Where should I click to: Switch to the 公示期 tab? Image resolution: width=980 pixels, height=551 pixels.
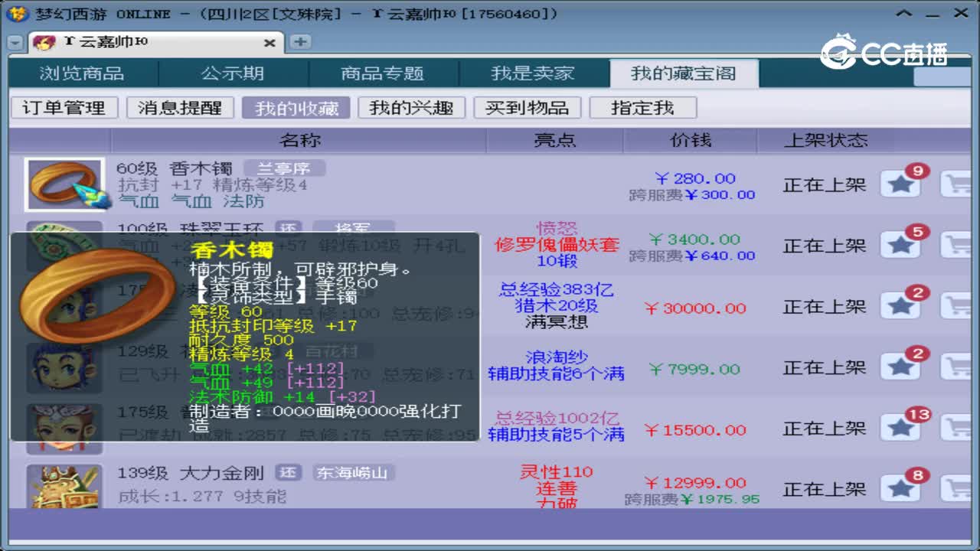pos(233,73)
